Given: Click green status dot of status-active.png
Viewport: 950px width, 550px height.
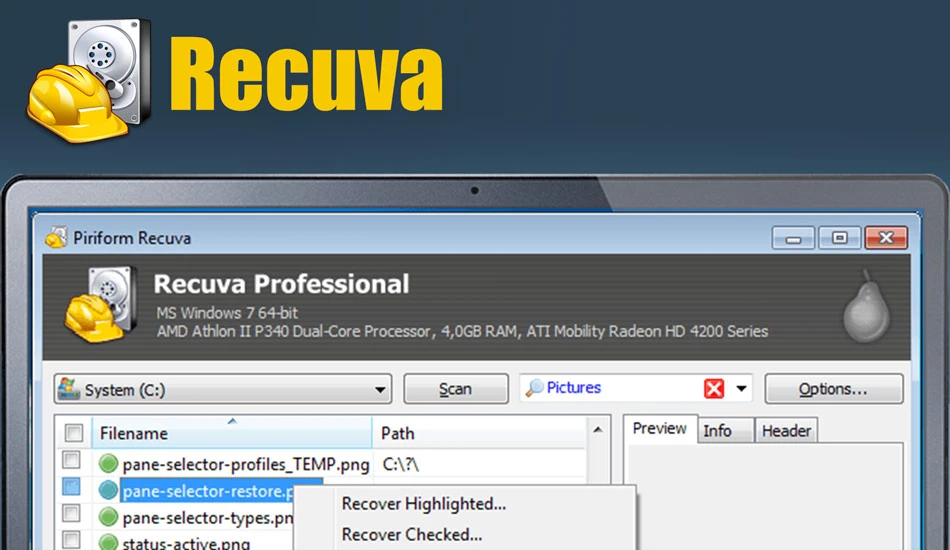Looking at the screenshot, I should coord(108,542).
